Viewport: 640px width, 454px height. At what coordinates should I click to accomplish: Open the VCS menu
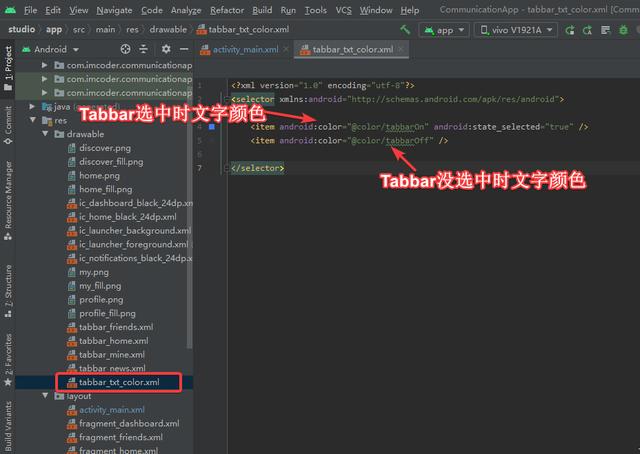[x=343, y=10]
